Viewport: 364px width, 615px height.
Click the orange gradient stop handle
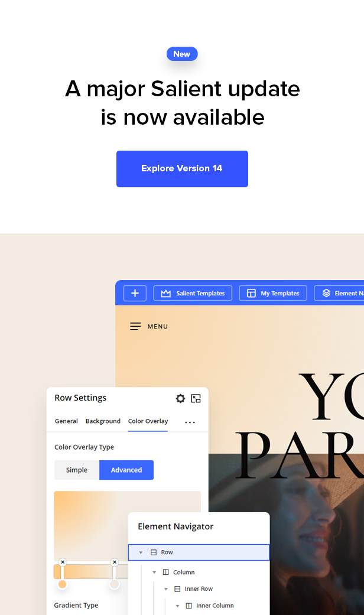[x=62, y=584]
